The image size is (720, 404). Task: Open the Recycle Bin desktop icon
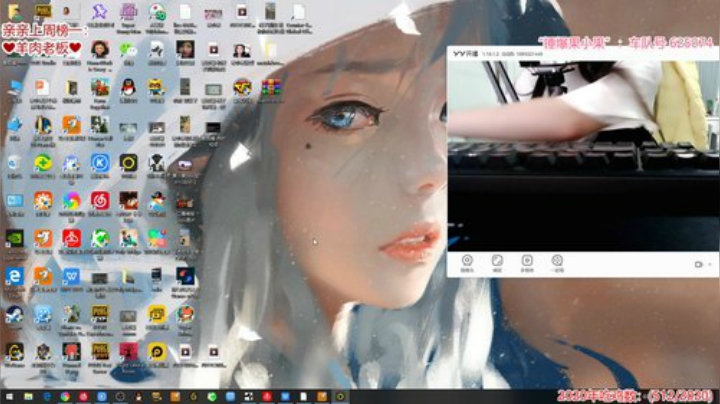(x=15, y=163)
